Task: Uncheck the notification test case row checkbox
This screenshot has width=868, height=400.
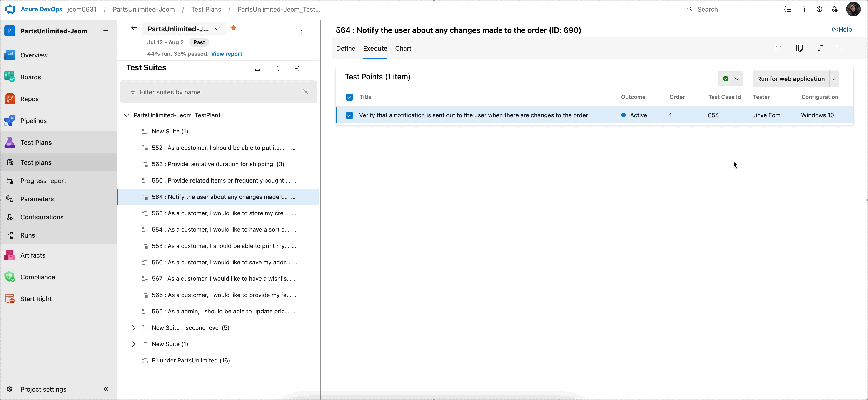Action: pyautogui.click(x=349, y=115)
